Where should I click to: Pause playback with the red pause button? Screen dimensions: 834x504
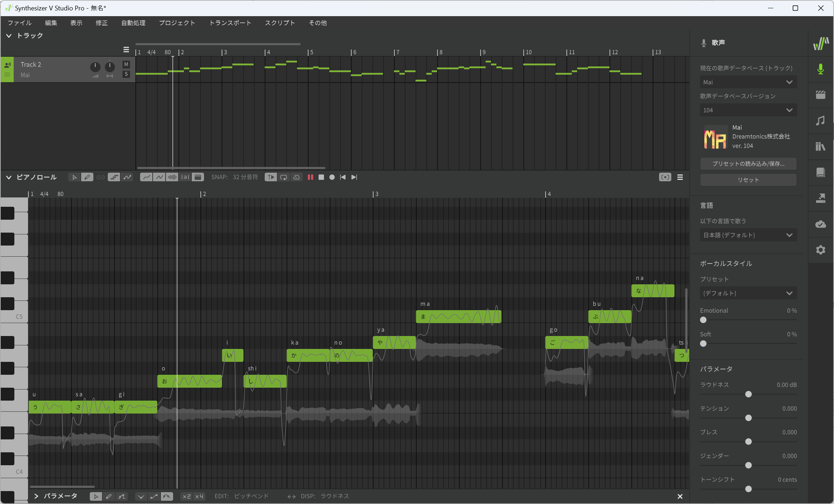tap(311, 177)
